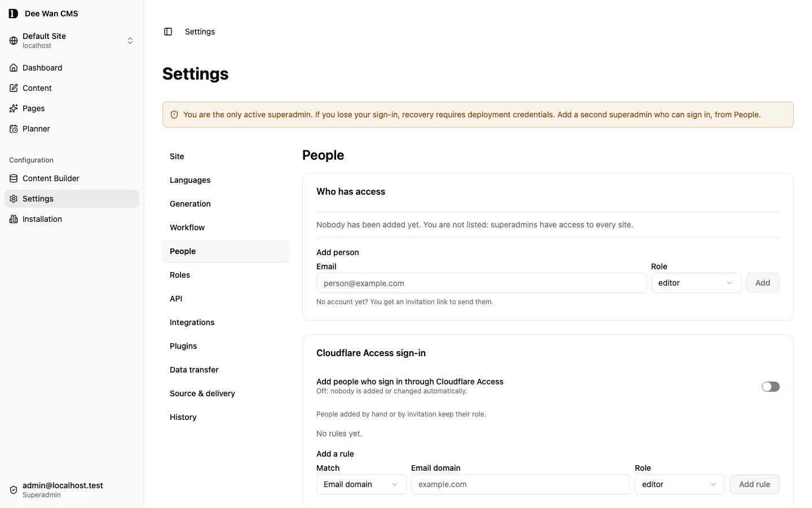Click the person@example.com email field
This screenshot has width=812, height=508.
(481, 283)
